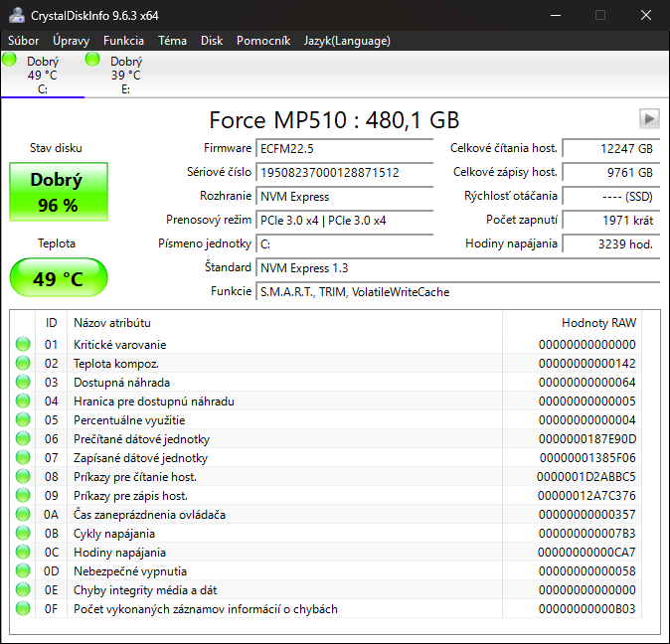Image resolution: width=670 pixels, height=644 pixels.
Task: Click Celkové zápisy host. value 9761 GB
Action: tap(611, 173)
